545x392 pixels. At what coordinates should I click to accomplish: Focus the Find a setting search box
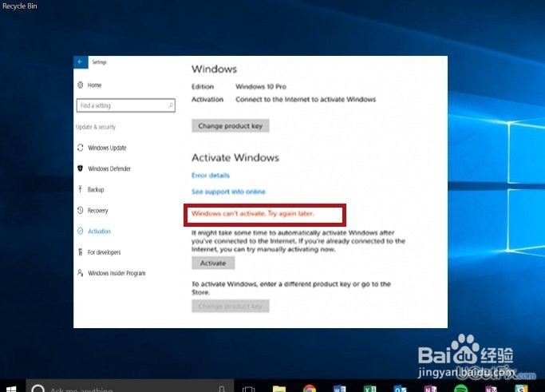click(125, 105)
